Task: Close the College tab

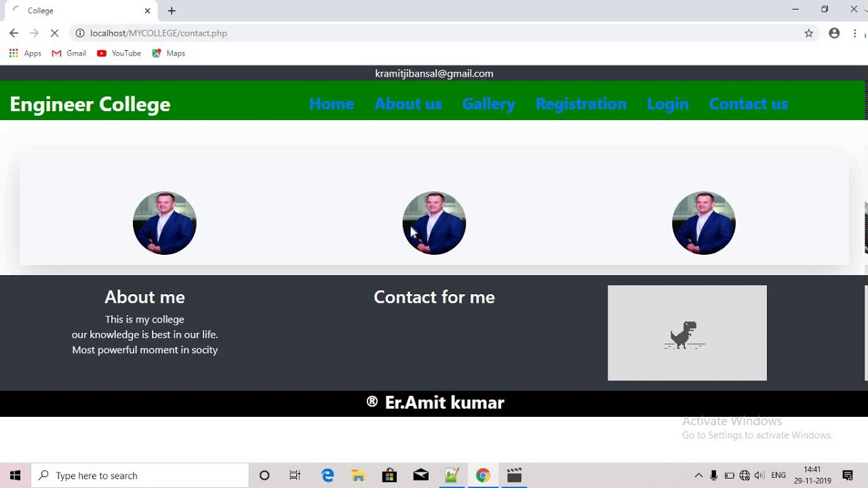Action: pyautogui.click(x=147, y=10)
